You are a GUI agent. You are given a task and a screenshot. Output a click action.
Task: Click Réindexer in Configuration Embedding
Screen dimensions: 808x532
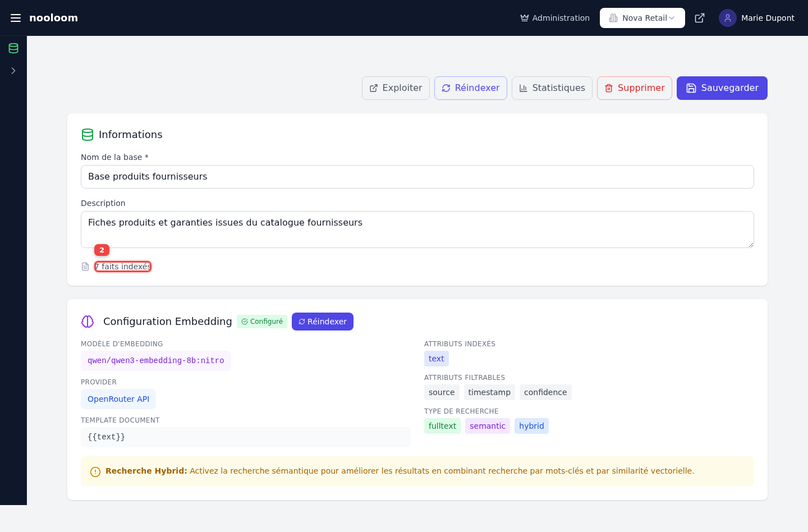(x=323, y=322)
